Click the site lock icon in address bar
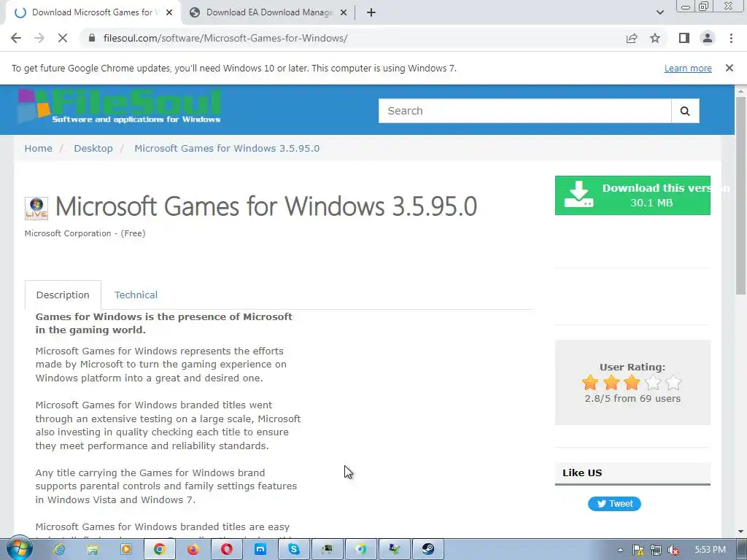The height and width of the screenshot is (560, 747). [x=92, y=38]
